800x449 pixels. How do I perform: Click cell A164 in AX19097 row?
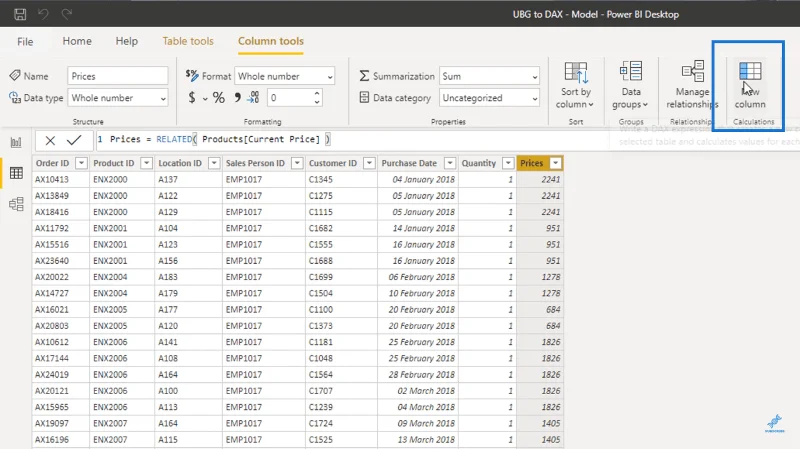click(188, 423)
